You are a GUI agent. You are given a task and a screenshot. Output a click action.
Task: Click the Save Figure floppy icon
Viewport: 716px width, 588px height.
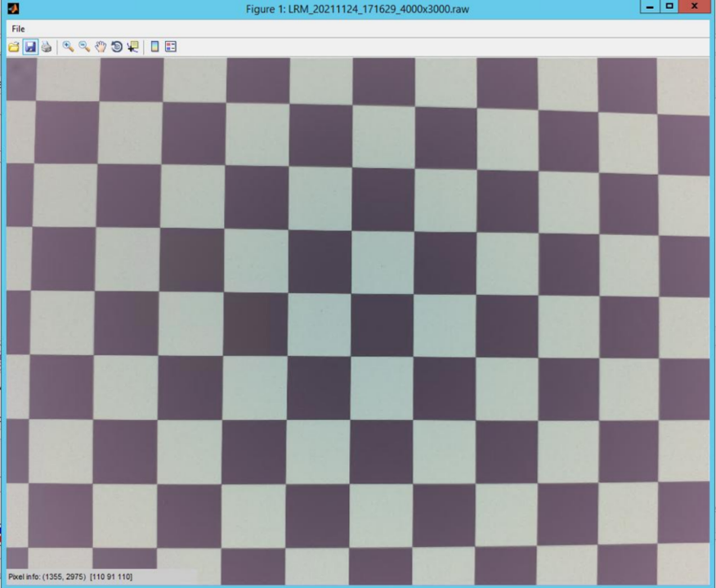click(30, 47)
